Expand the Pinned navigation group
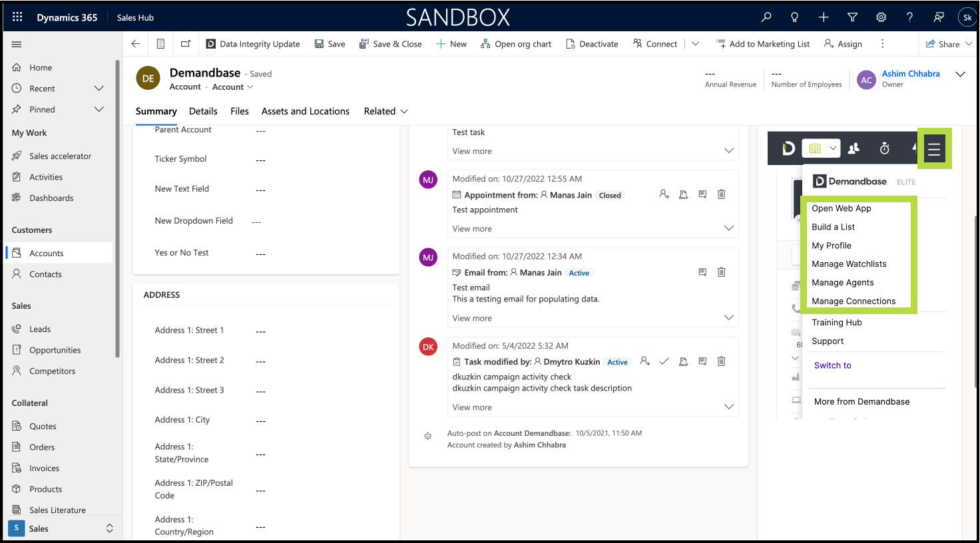This screenshot has height=543, width=980. 99,109
